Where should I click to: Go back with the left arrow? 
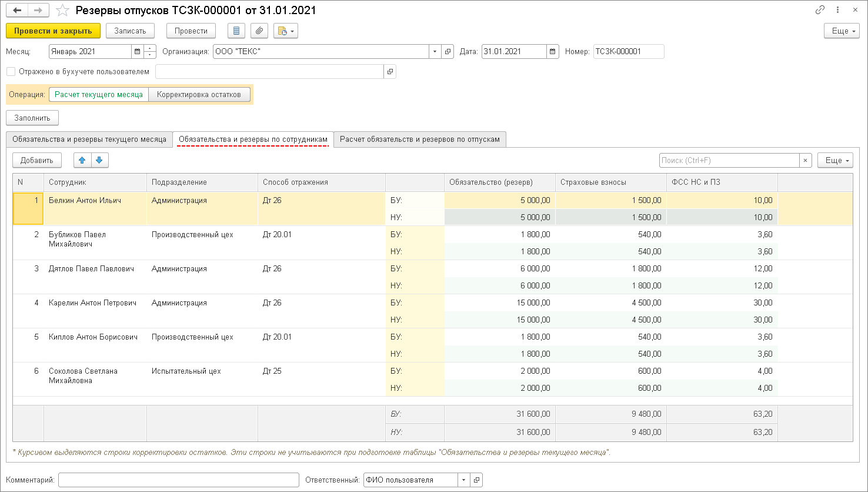tap(17, 11)
